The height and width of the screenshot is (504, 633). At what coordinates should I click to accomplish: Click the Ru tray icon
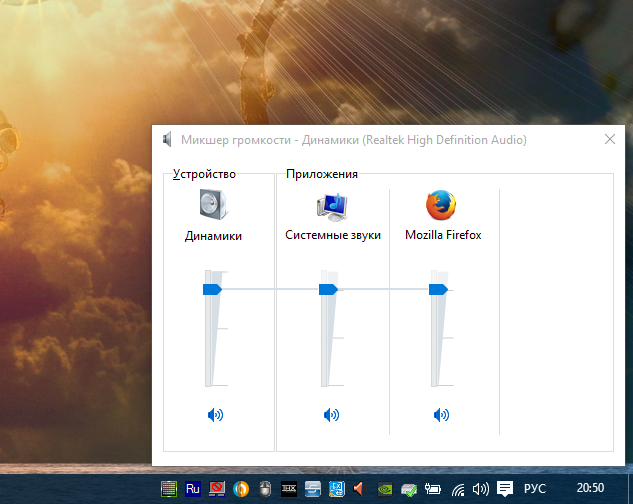click(193, 489)
